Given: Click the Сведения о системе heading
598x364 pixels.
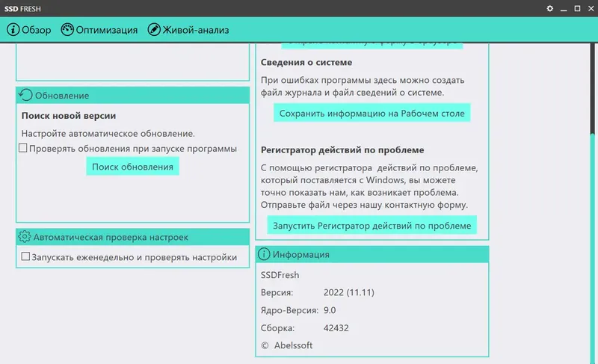Looking at the screenshot, I should tap(306, 62).
